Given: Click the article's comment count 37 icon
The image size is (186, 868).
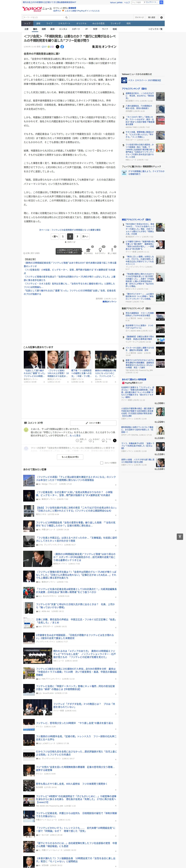Looking at the screenshot, I should coord(44,47).
